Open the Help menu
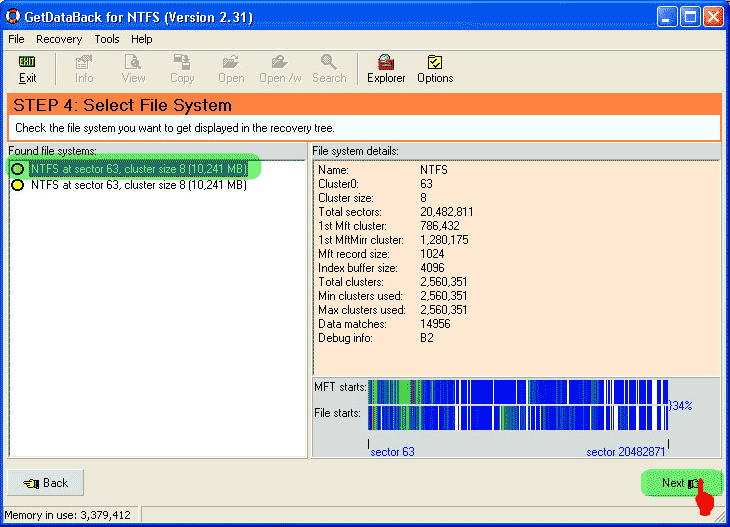This screenshot has height=527, width=730. [142, 39]
